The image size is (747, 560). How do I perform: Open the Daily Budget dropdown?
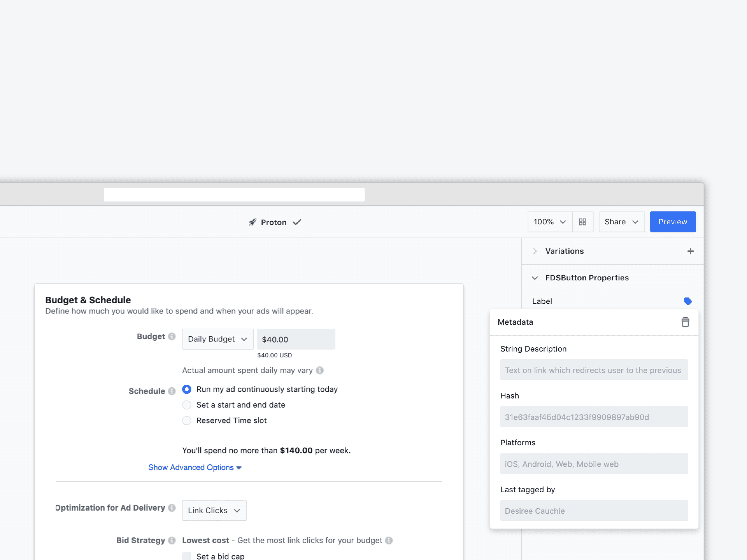(x=218, y=339)
